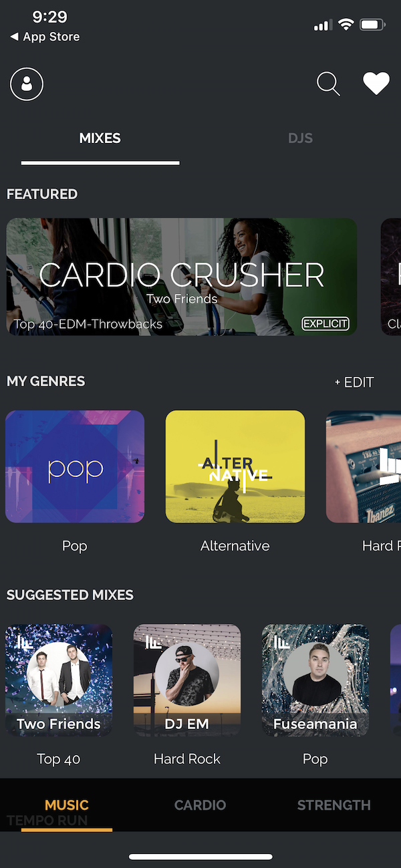
Task: Choose the Pop genre tile
Action: click(75, 466)
